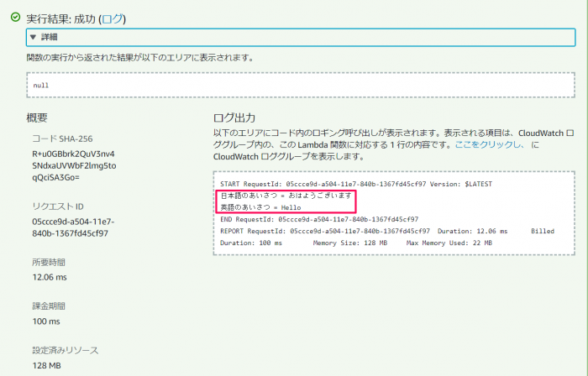Select the リクエスト ID label
The width and height of the screenshot is (588, 376).
pos(58,206)
